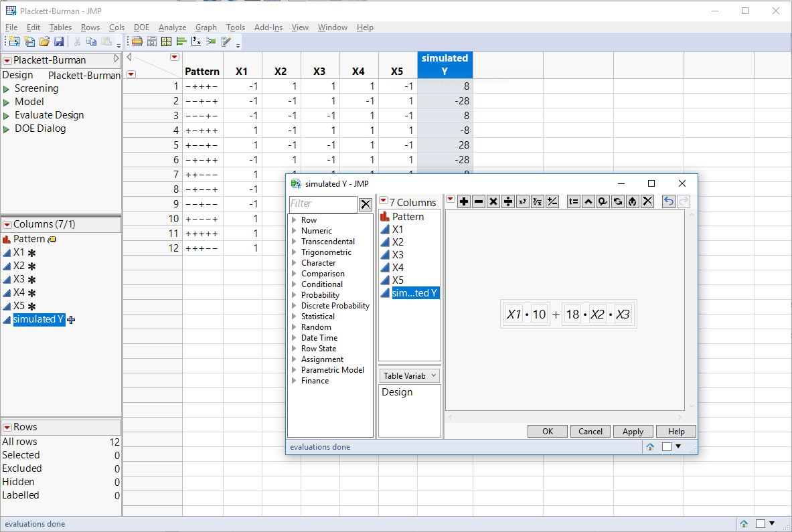Open a data file with the Open icon
792x532 pixels.
(44, 41)
